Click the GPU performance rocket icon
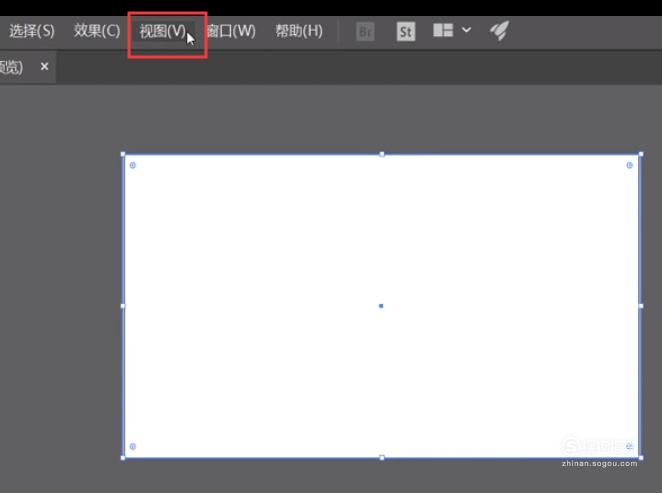 [499, 30]
